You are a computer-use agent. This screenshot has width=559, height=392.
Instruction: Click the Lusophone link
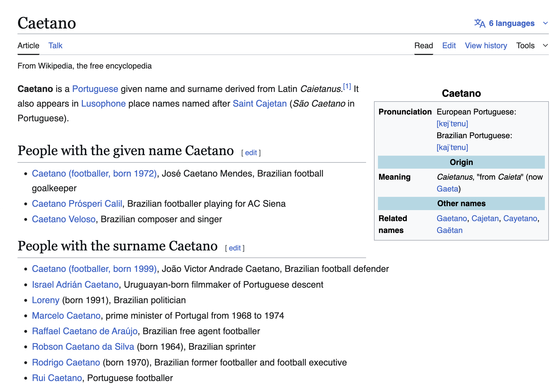click(103, 103)
